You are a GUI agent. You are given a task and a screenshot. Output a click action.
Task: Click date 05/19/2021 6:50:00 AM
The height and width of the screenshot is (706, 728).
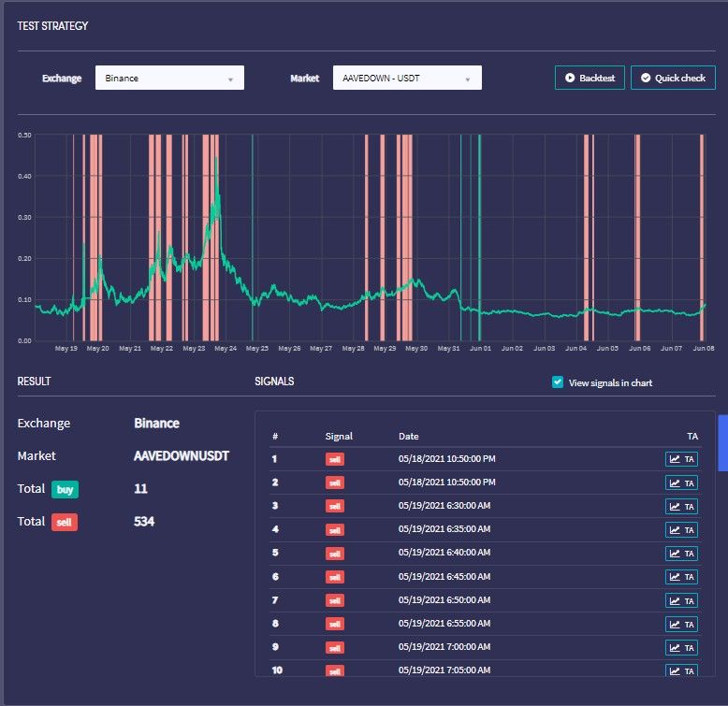(444, 599)
